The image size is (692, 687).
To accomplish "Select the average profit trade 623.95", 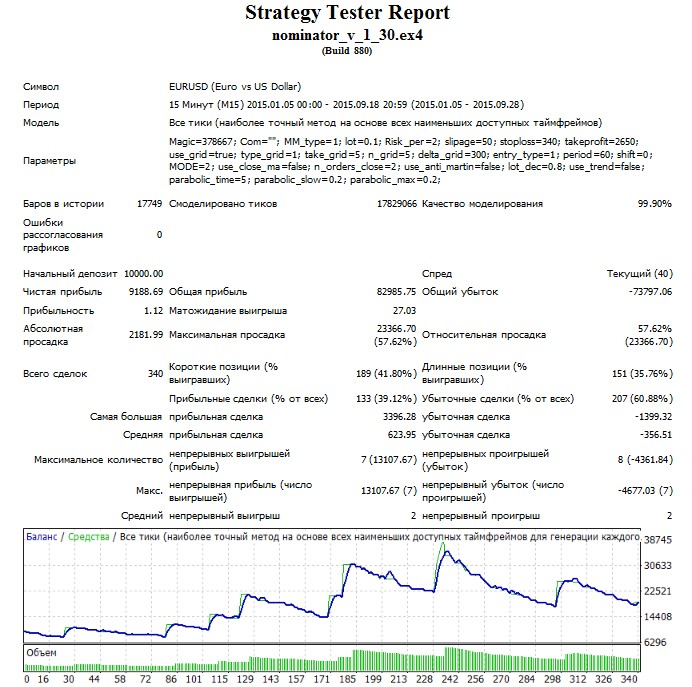I will click(402, 435).
